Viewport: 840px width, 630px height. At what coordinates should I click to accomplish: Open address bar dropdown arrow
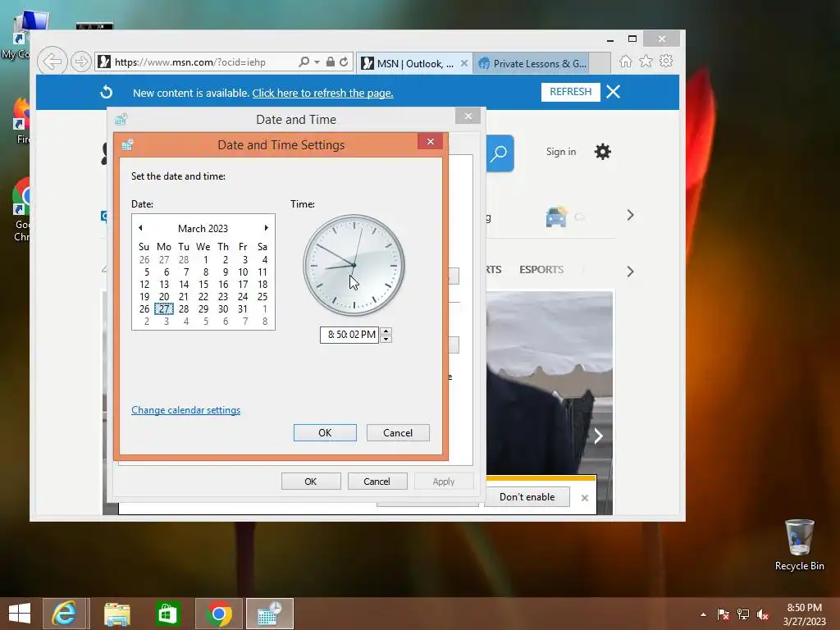[317, 62]
